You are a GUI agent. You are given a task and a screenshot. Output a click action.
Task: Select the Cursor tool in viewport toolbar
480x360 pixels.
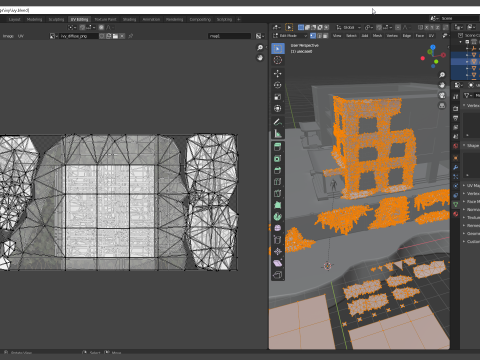tap(278, 60)
